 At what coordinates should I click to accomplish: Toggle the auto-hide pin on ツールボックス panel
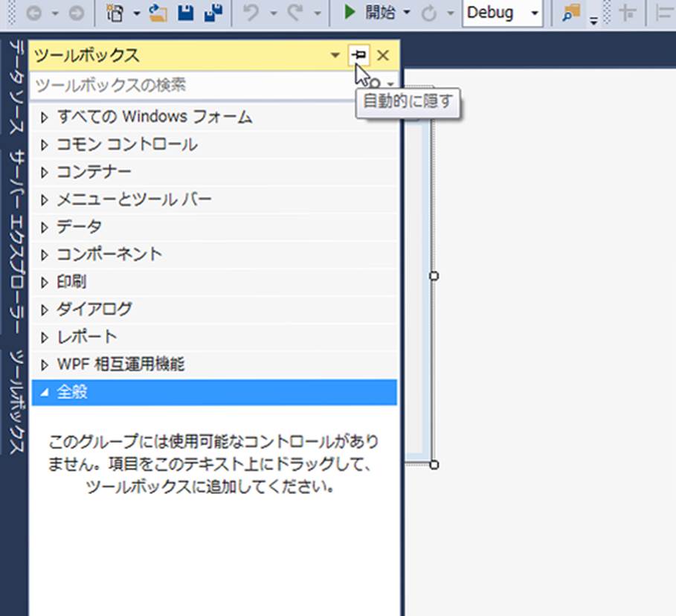[359, 55]
